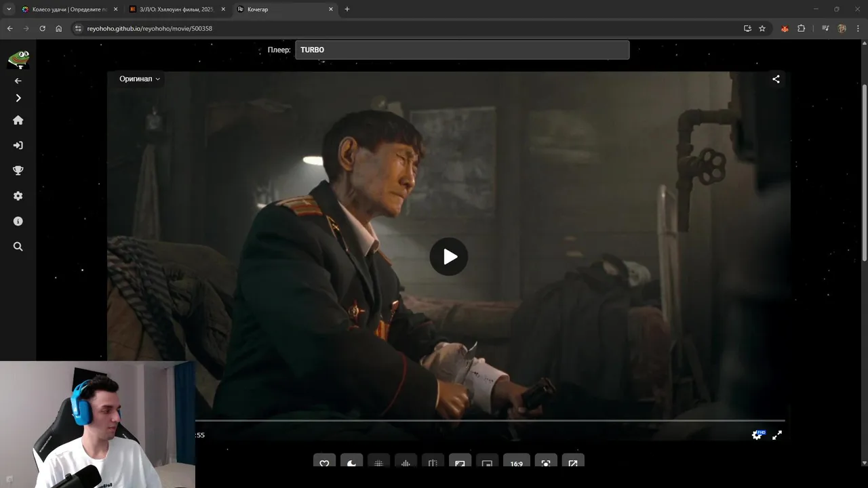Open sidebar settings gear
This screenshot has height=488, width=868.
click(x=18, y=196)
